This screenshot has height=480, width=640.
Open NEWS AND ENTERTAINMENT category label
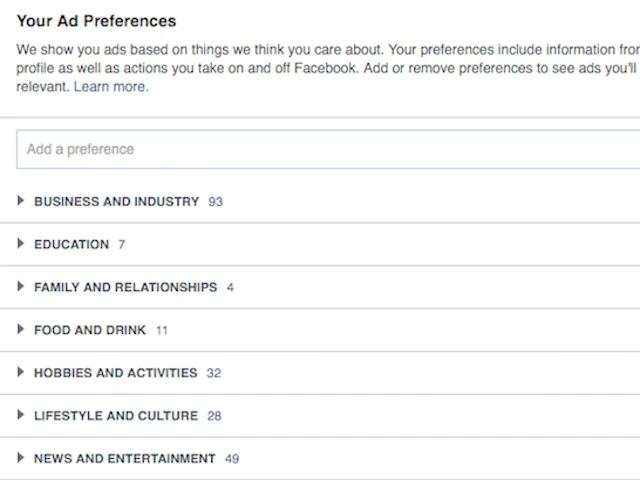pyautogui.click(x=124, y=459)
